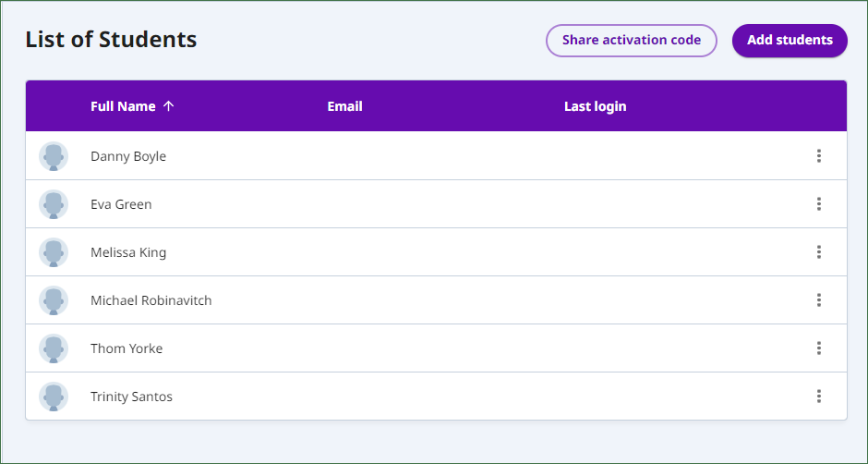Click Eva Green's avatar icon

pyautogui.click(x=54, y=204)
